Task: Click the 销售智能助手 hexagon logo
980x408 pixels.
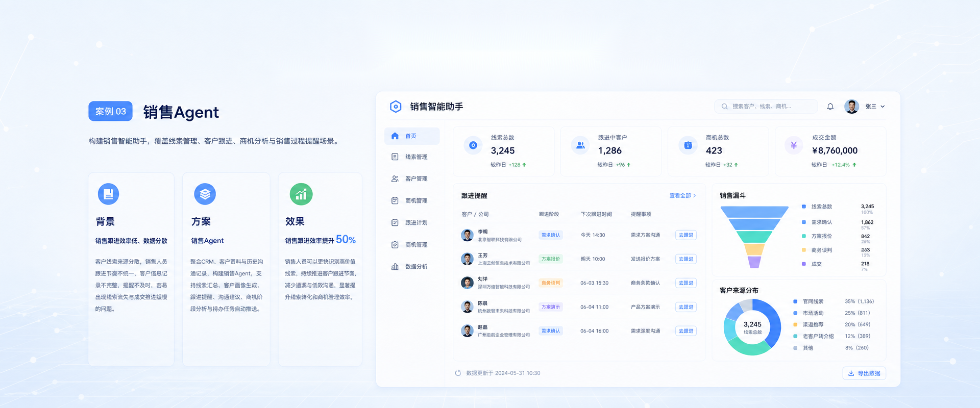Action: tap(396, 106)
